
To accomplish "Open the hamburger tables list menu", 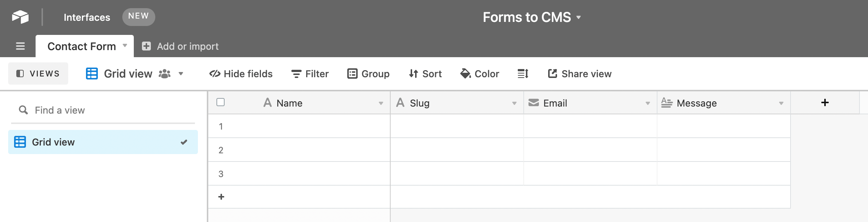I will (20, 46).
